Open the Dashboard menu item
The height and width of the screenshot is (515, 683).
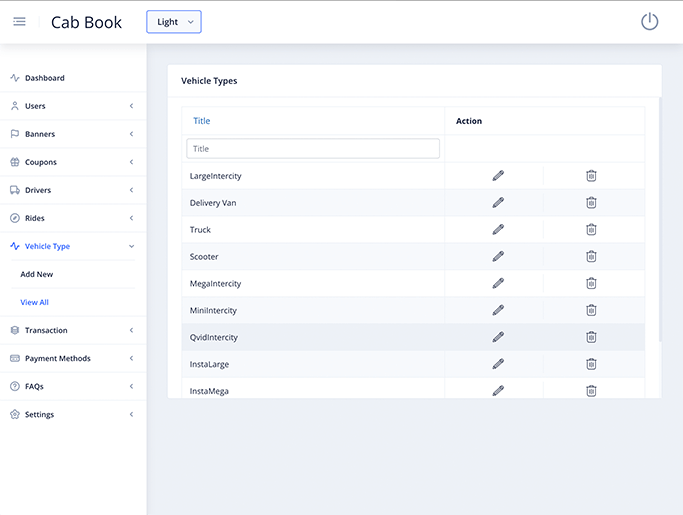(x=44, y=78)
